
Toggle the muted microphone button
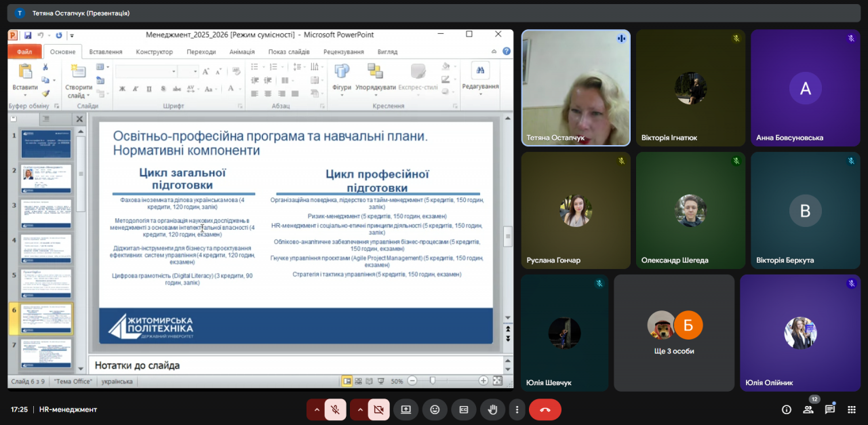click(x=335, y=409)
